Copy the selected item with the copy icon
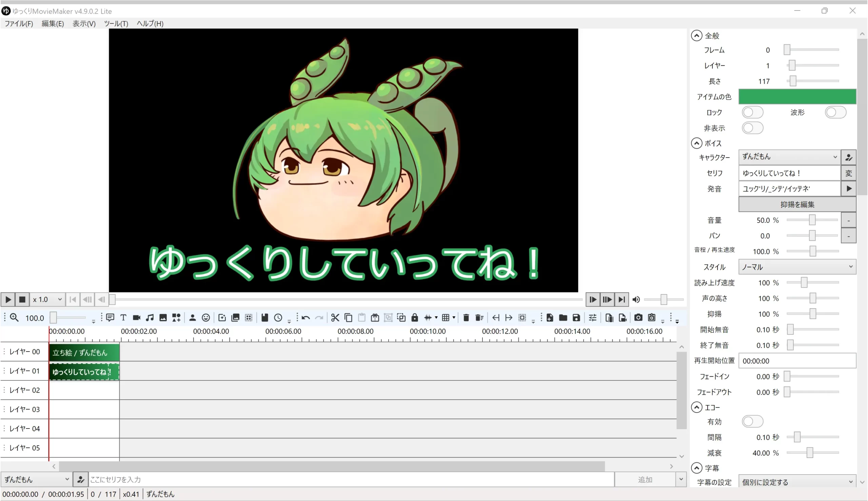Screen dimensions: 868x501 [349, 318]
